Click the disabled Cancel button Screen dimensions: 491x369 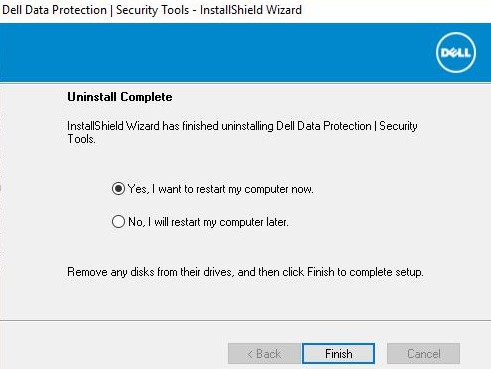423,354
